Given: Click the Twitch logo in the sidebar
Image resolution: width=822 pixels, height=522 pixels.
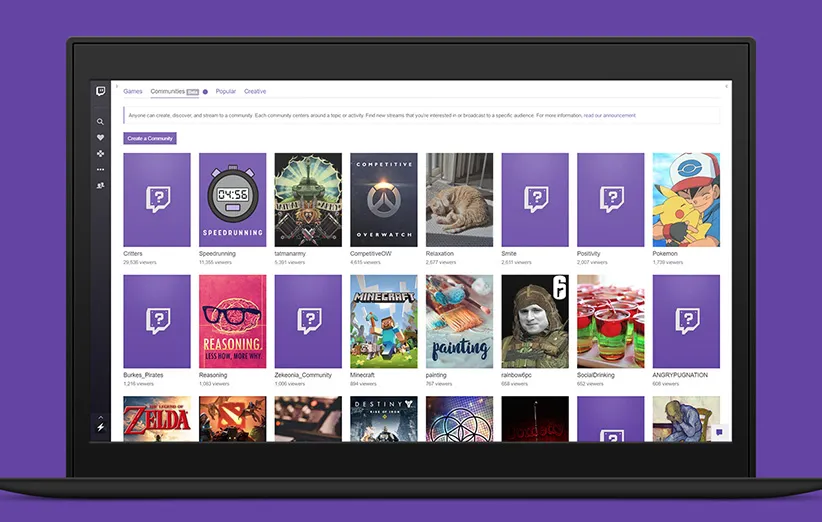Looking at the screenshot, I should (x=100, y=92).
